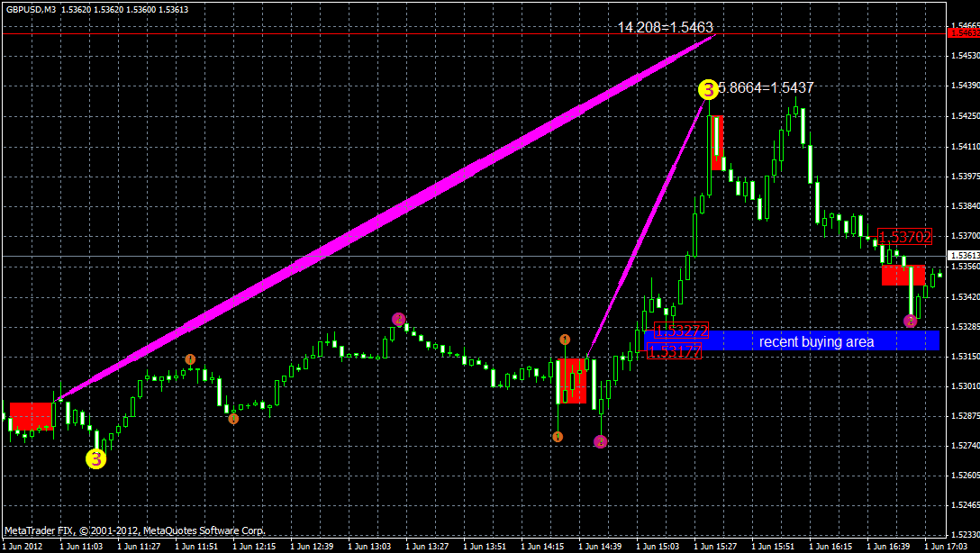Click the orange "1" circle below the 14:15 candle
980x553 pixels.
pyautogui.click(x=558, y=436)
